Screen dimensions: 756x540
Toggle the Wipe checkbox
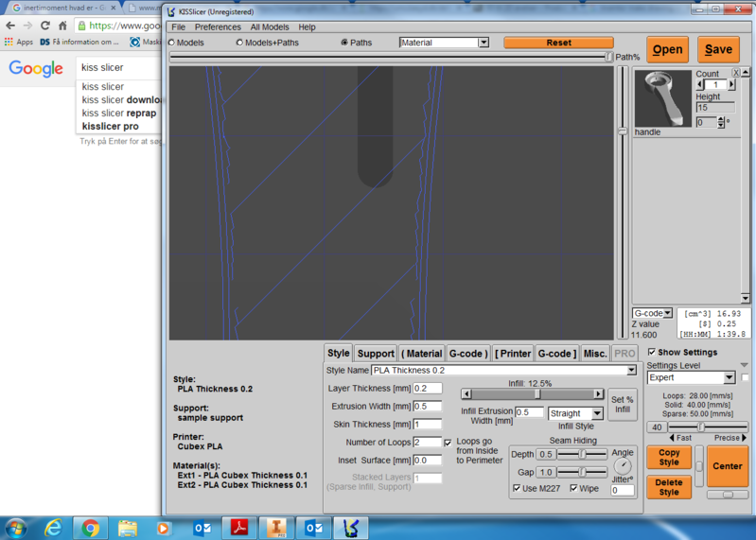(573, 488)
